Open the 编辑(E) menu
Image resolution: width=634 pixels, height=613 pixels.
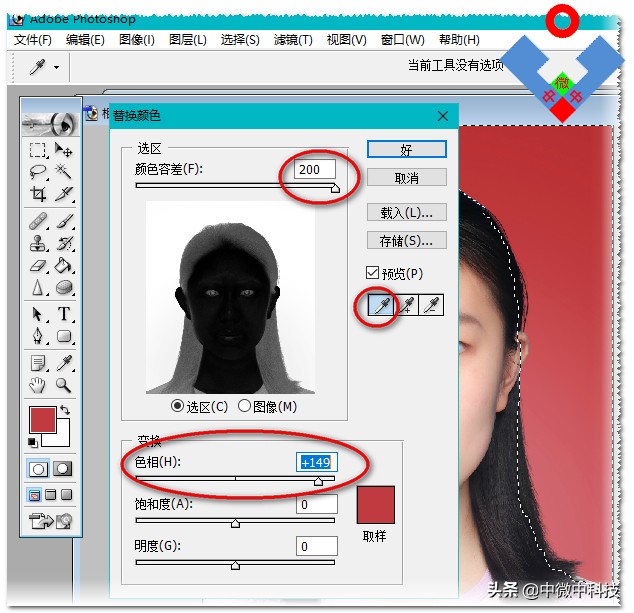85,40
